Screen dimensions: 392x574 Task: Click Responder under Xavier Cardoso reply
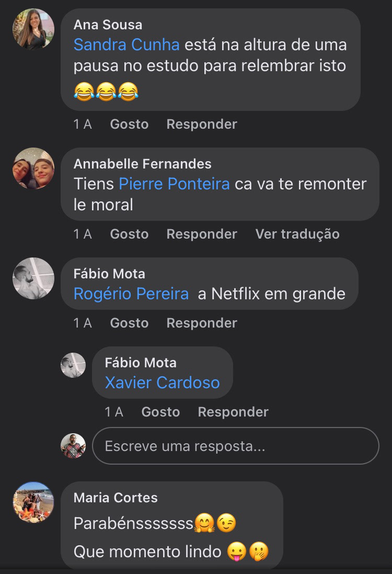click(233, 412)
